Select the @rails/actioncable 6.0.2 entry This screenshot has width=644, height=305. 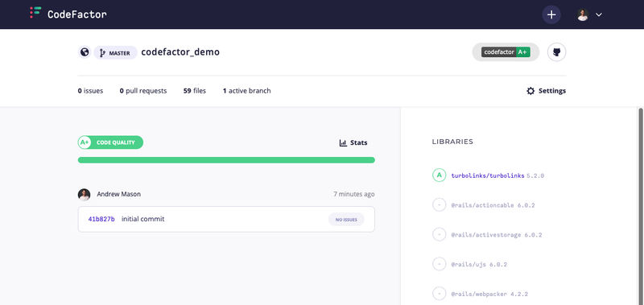click(493, 205)
